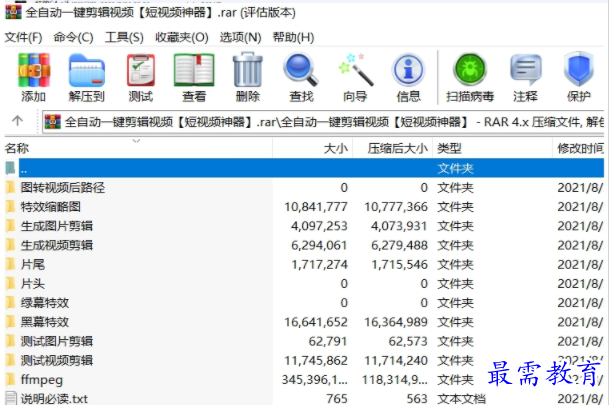Open the 文件(F) menu
Image resolution: width=609 pixels, height=405 pixels.
click(x=23, y=37)
